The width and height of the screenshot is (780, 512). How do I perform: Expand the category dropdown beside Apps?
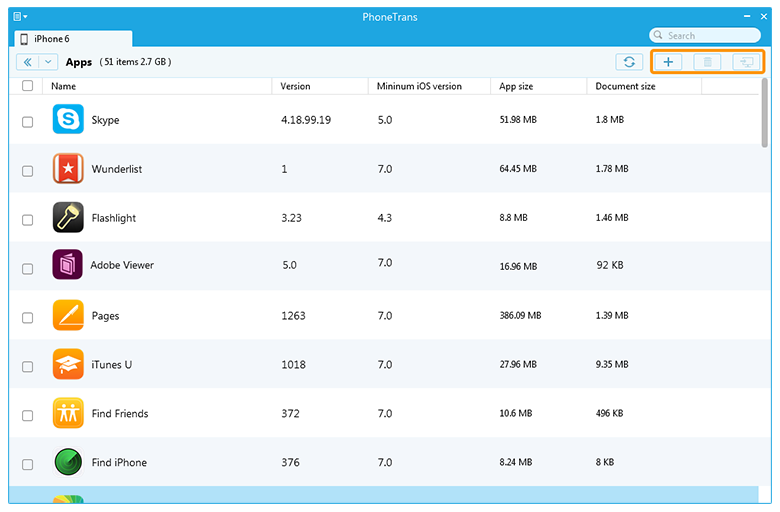tap(49, 62)
